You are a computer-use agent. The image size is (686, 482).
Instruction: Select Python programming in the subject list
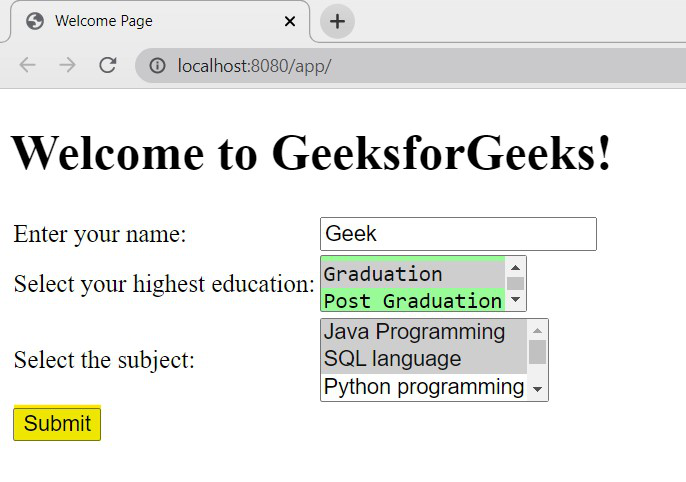(x=424, y=387)
